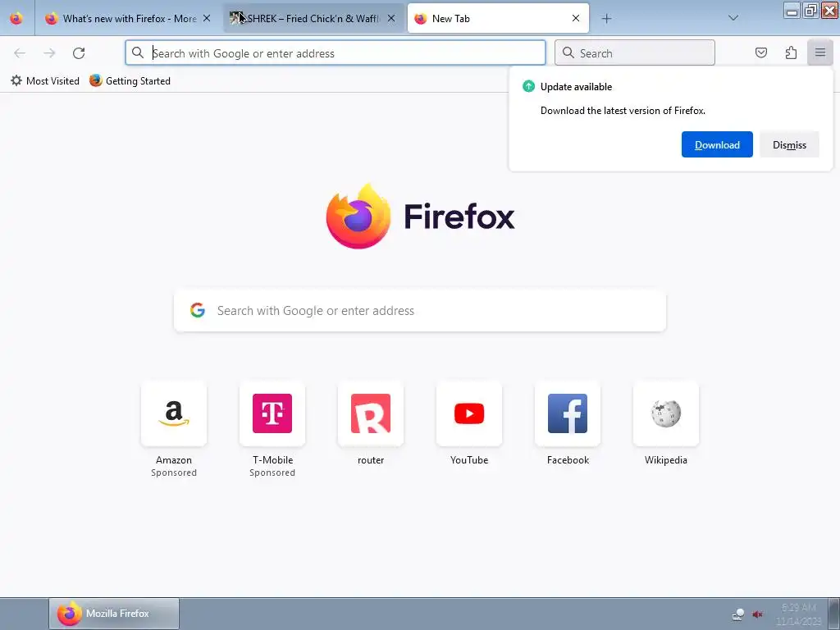Screen dimensions: 840x630
Task: Go back one page arrow
Action: [20, 53]
